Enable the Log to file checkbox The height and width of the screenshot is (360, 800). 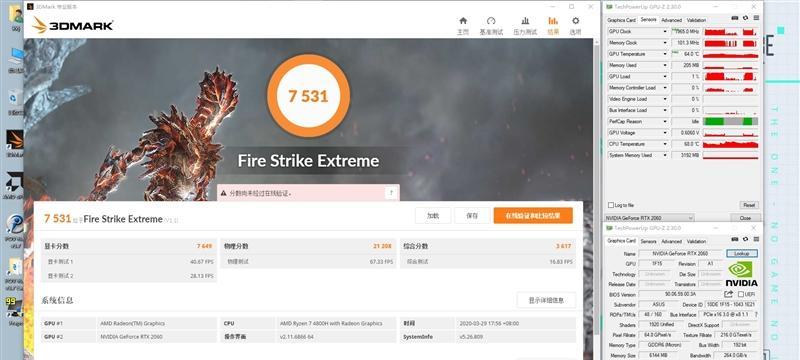tap(611, 205)
